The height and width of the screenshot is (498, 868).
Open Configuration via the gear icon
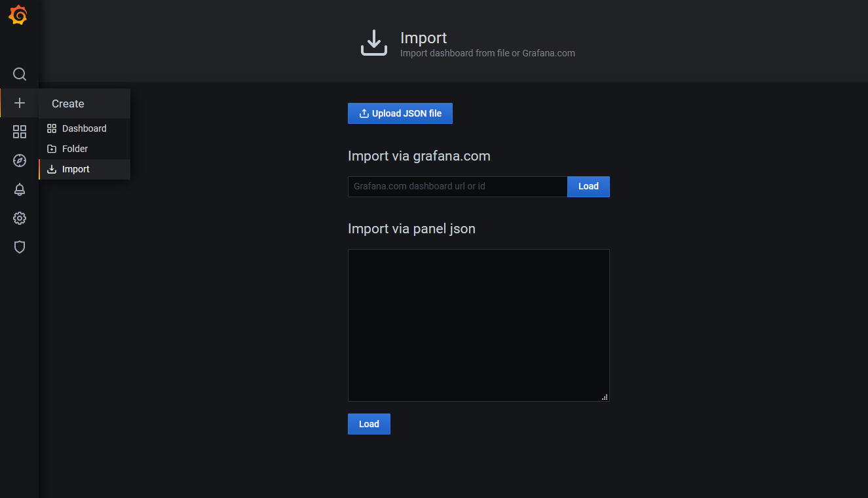(x=20, y=218)
